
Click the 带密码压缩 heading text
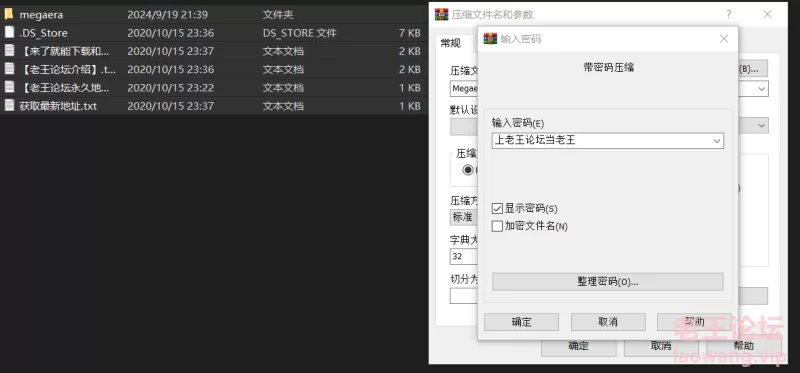pos(608,67)
